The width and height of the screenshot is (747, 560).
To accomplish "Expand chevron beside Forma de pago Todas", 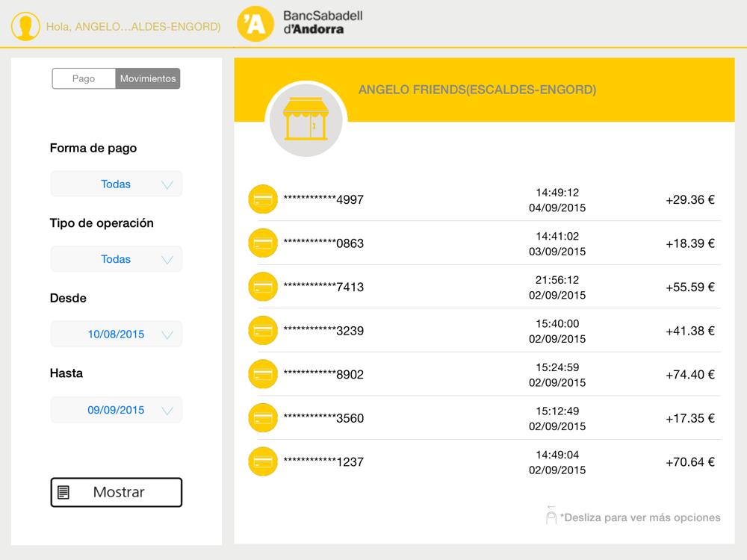I will 167,184.
